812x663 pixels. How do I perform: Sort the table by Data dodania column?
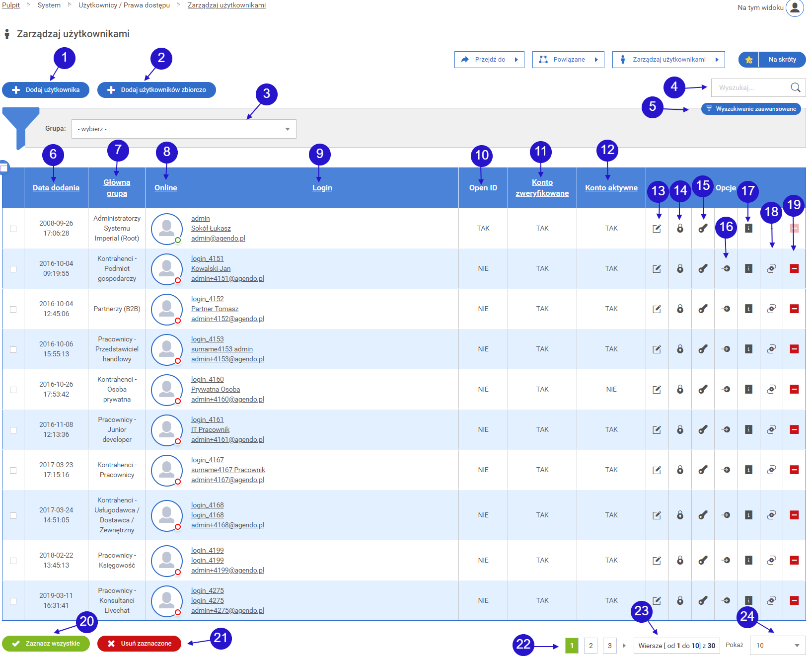click(56, 188)
